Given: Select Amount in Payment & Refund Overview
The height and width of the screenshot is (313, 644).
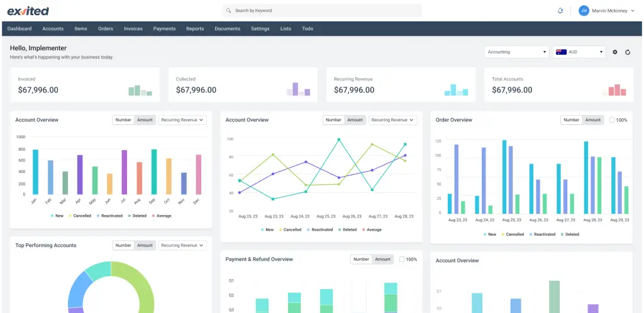Looking at the screenshot, I should pyautogui.click(x=383, y=259).
